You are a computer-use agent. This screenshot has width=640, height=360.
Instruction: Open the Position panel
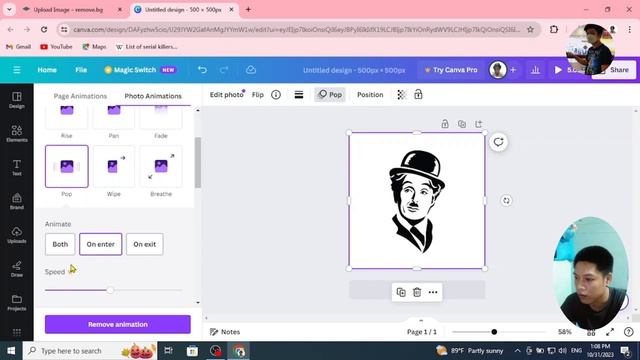click(x=370, y=95)
